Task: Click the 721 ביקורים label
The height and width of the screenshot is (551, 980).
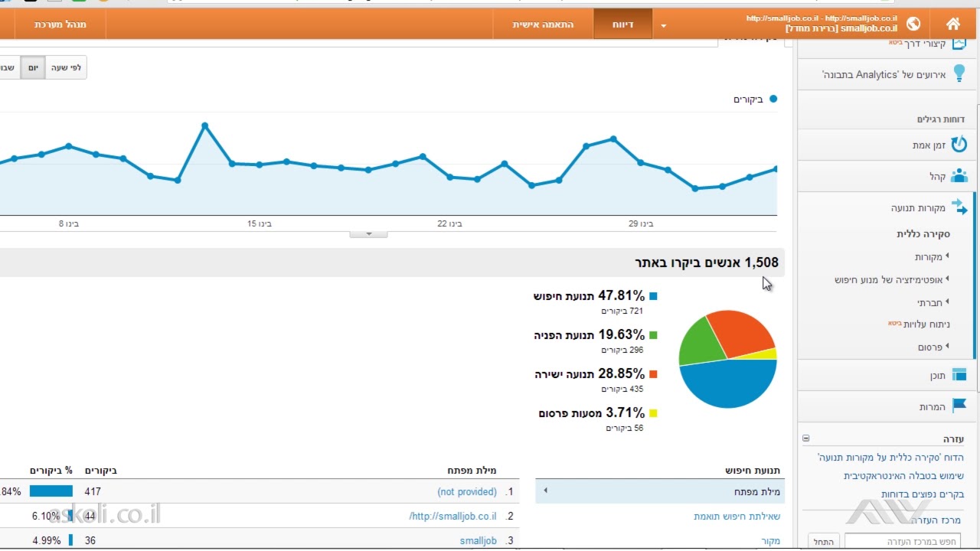Action: click(x=622, y=311)
